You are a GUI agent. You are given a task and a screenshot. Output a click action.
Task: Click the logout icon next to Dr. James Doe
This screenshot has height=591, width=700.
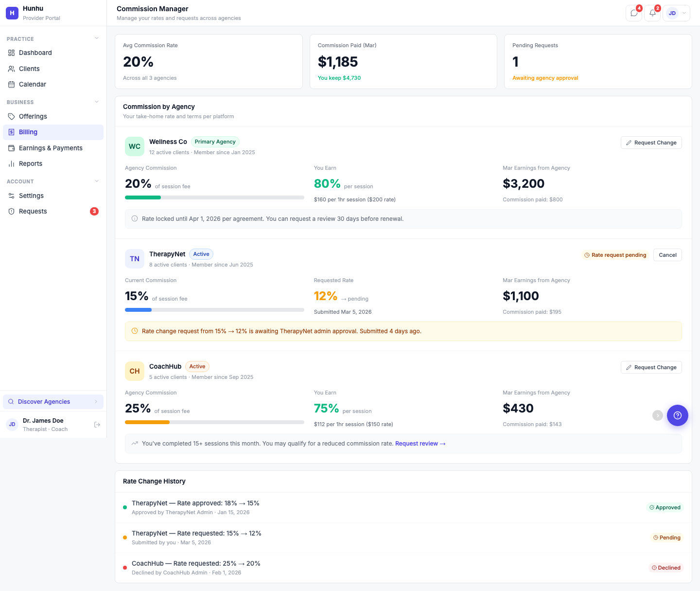point(97,424)
